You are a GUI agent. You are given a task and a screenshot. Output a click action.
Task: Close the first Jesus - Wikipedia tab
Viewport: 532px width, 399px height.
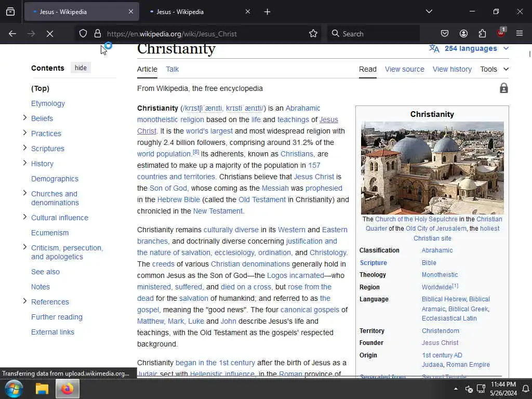click(131, 12)
